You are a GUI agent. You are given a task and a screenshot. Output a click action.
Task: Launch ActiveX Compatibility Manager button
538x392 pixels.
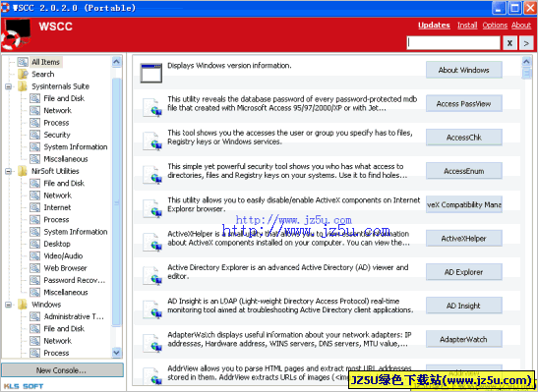464,204
